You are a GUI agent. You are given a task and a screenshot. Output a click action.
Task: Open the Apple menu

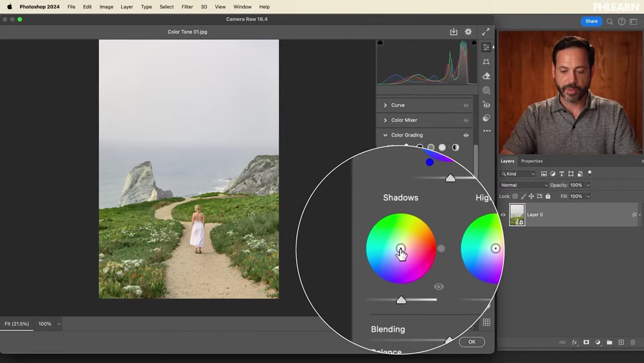click(9, 6)
